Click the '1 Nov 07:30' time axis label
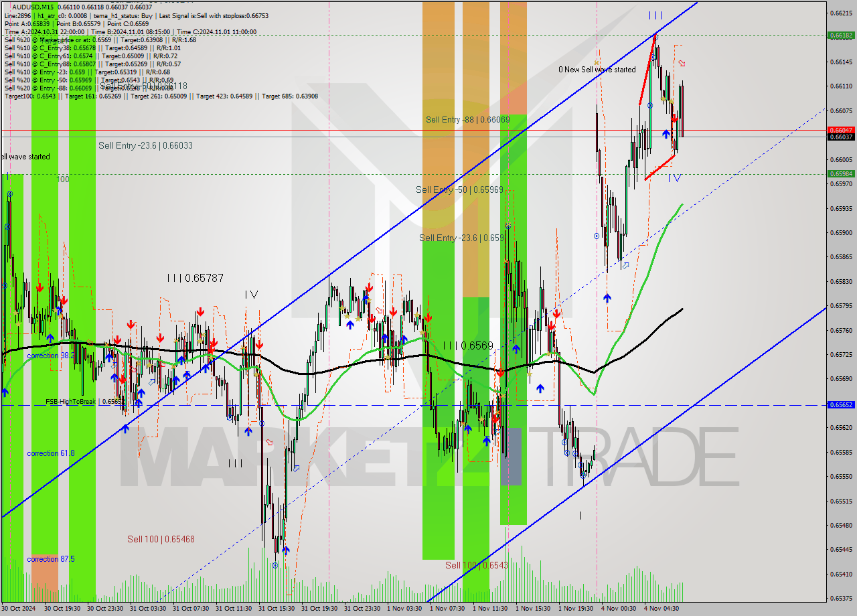Screen dimensions: 857x616 point(447,609)
